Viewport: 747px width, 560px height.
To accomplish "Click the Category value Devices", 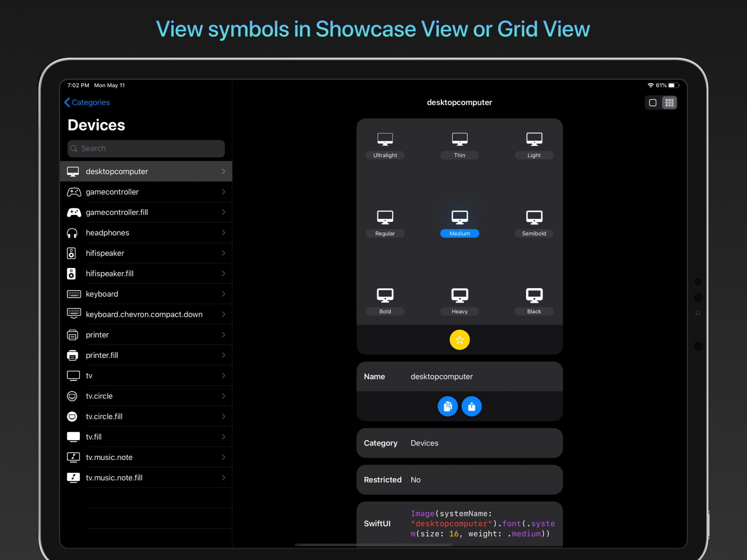I will 424,443.
